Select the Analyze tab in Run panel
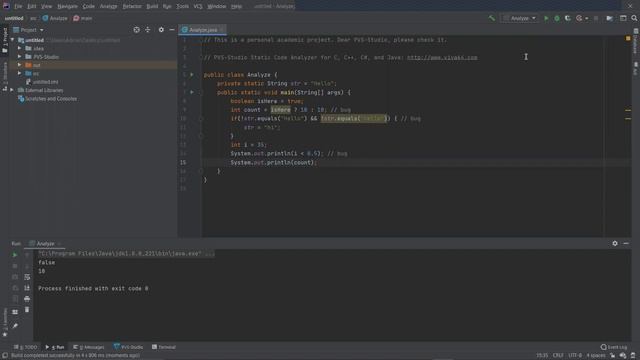Viewport: 640px width, 360px height. [x=45, y=243]
